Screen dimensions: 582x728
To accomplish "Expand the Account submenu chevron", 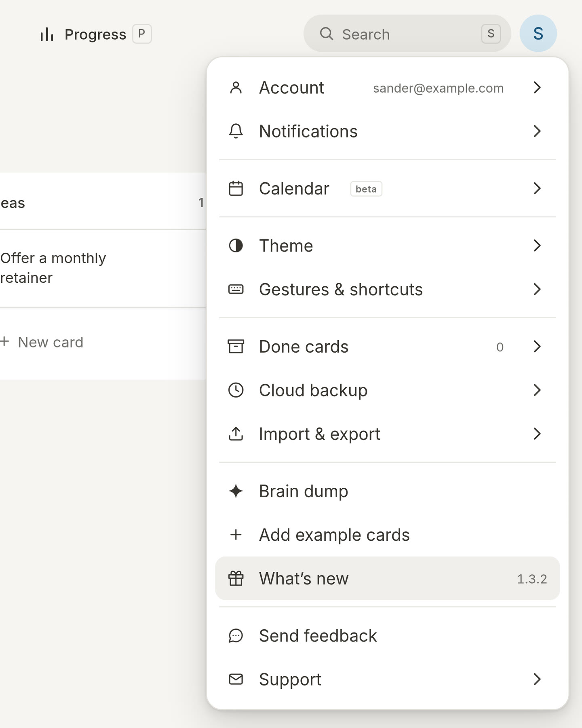I will click(x=537, y=87).
